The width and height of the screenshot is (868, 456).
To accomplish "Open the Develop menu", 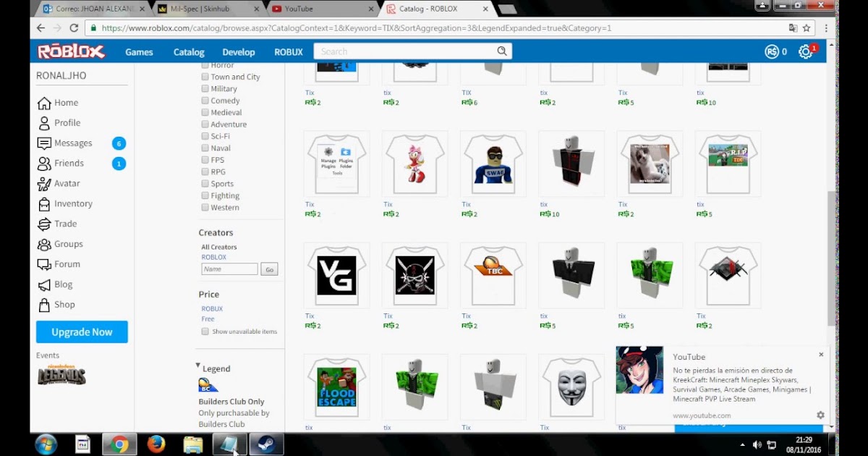I will 239,52.
